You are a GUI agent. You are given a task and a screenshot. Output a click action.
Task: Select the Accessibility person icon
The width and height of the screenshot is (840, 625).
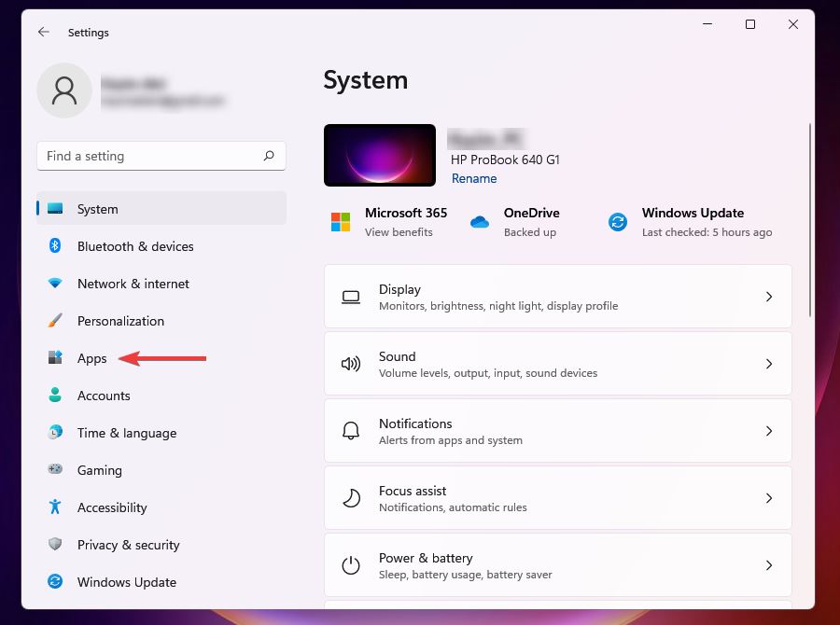pos(55,507)
